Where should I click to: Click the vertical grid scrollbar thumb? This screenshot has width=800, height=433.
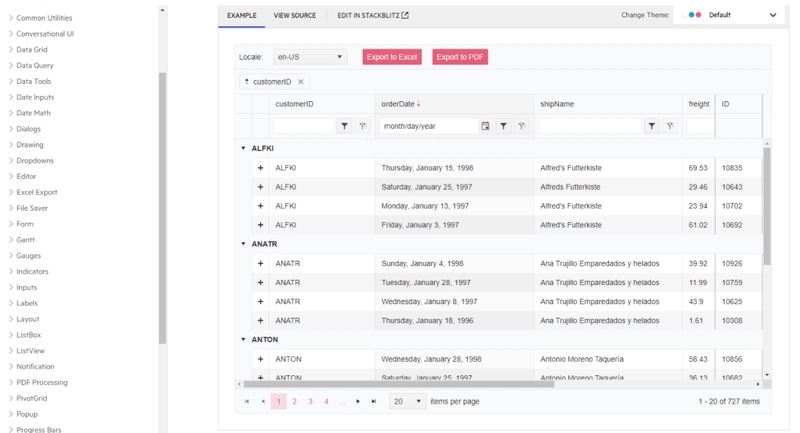tap(767, 206)
